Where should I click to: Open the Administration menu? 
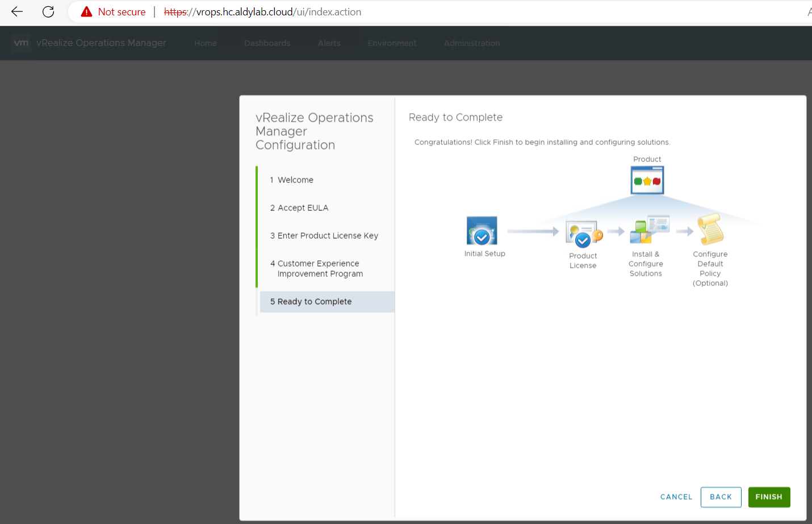pyautogui.click(x=471, y=43)
